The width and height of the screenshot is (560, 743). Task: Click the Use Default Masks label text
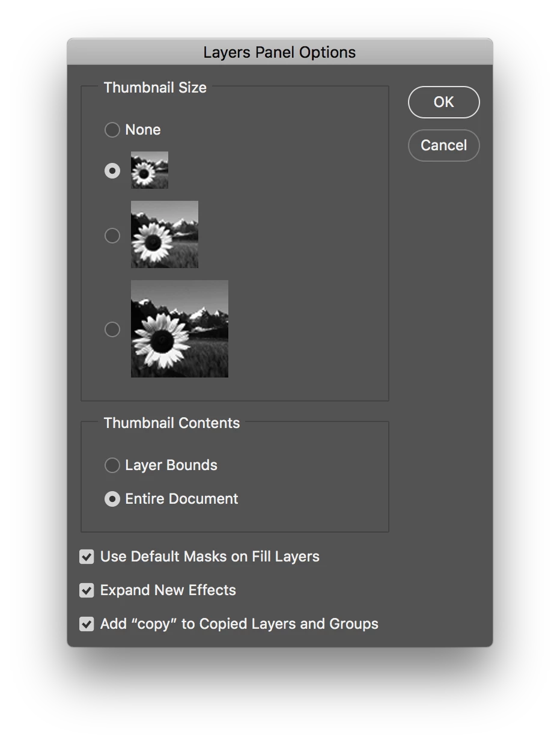click(x=210, y=557)
